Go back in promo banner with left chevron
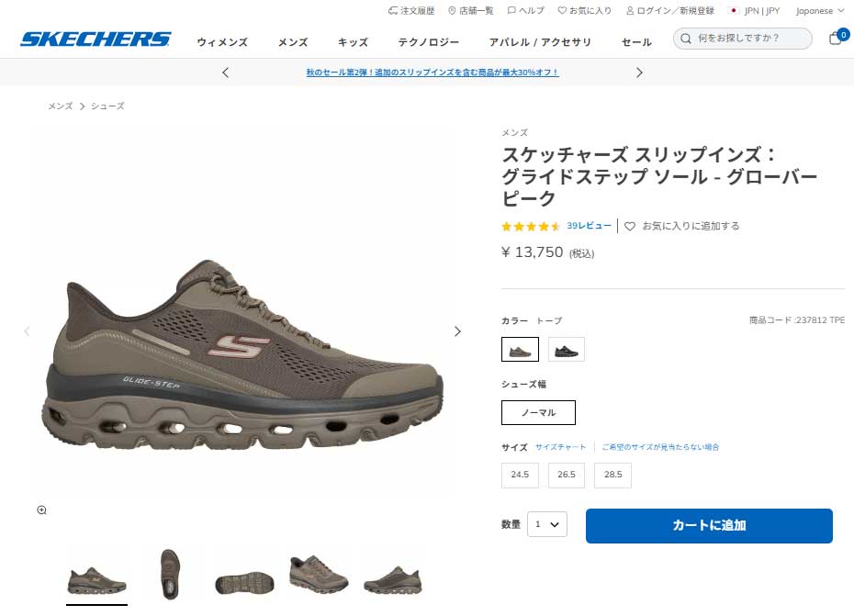This screenshot has height=616, width=854. tap(226, 73)
